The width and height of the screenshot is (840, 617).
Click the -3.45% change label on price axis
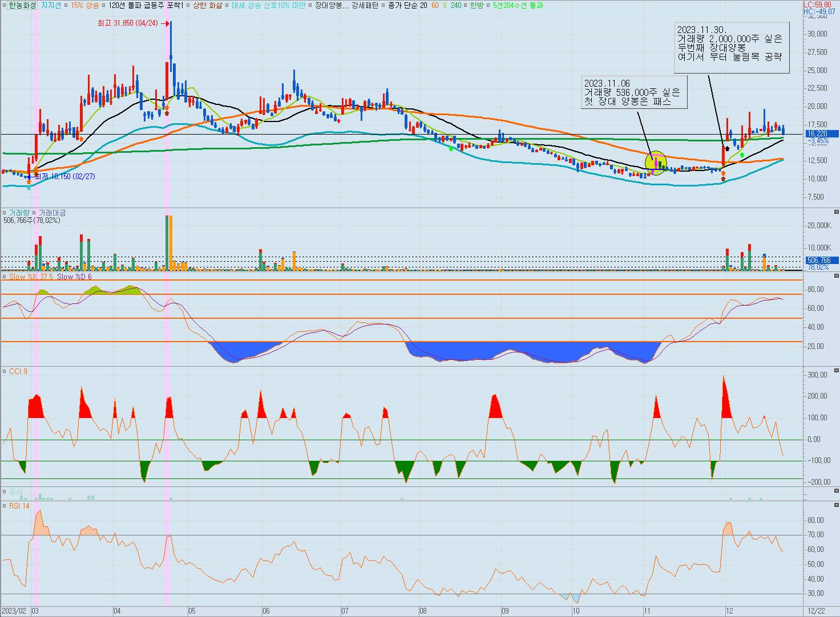click(818, 141)
